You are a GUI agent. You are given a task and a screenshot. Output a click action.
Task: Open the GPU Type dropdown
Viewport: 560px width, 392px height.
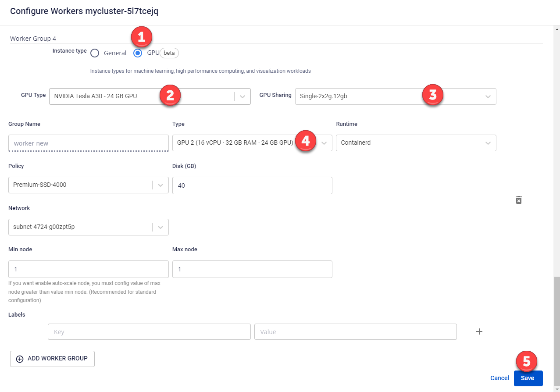150,96
